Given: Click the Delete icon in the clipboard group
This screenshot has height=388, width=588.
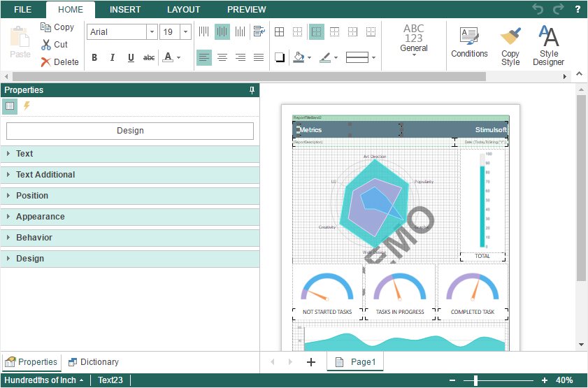Looking at the screenshot, I should click(x=47, y=62).
